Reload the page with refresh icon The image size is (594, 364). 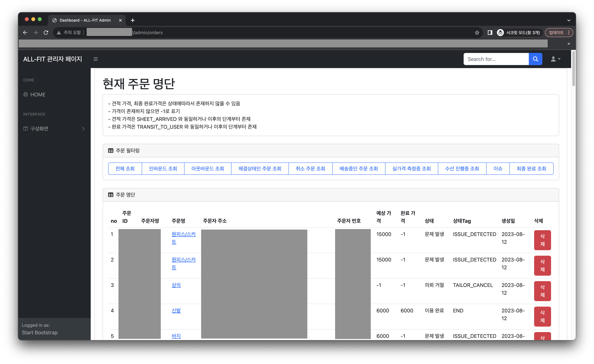coord(46,33)
